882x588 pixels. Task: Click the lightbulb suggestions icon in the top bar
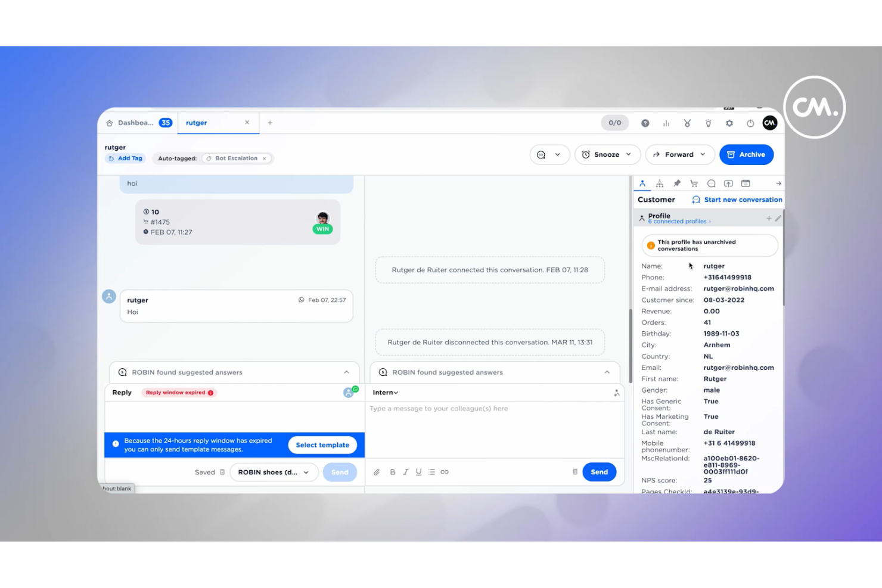tap(708, 123)
